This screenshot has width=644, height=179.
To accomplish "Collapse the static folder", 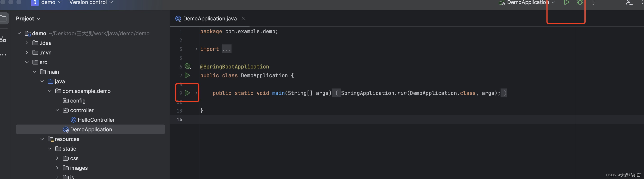I will [x=50, y=149].
